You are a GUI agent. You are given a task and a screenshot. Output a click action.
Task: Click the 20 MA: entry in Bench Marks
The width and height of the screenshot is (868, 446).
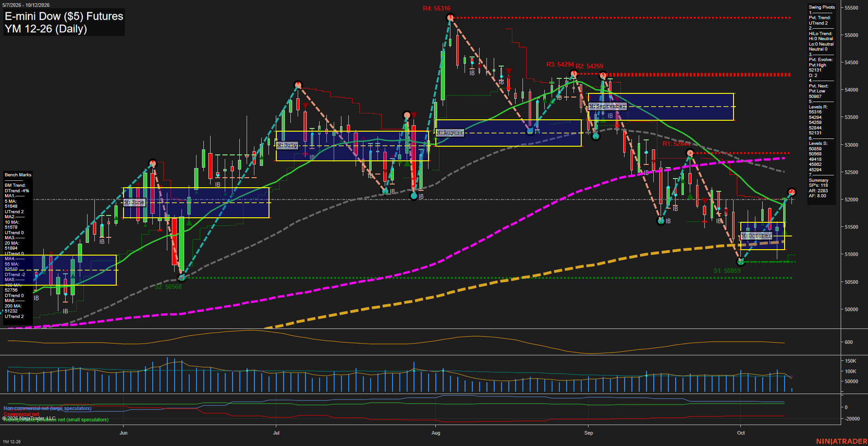click(x=12, y=243)
